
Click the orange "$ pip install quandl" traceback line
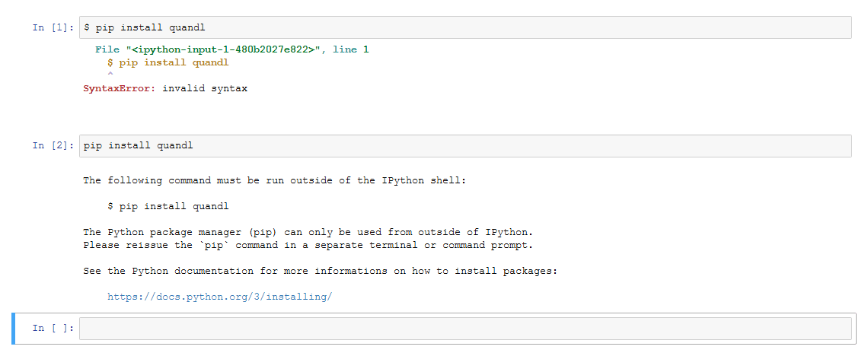pos(168,63)
